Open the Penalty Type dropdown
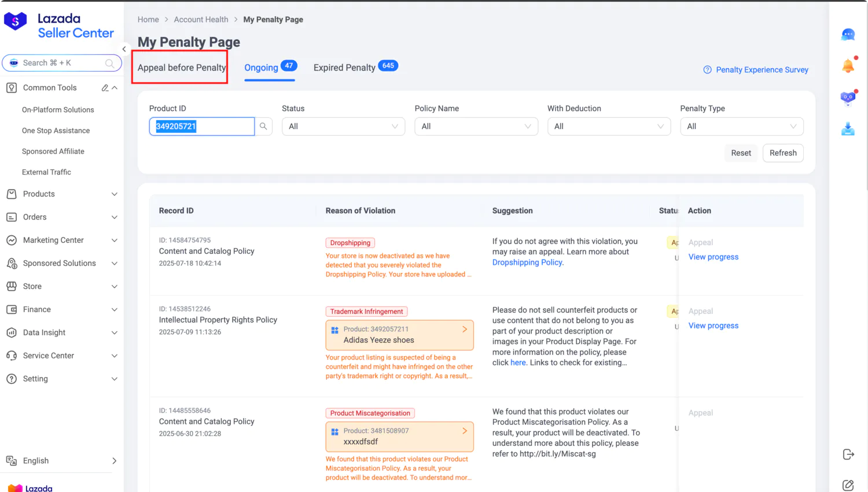 741,127
